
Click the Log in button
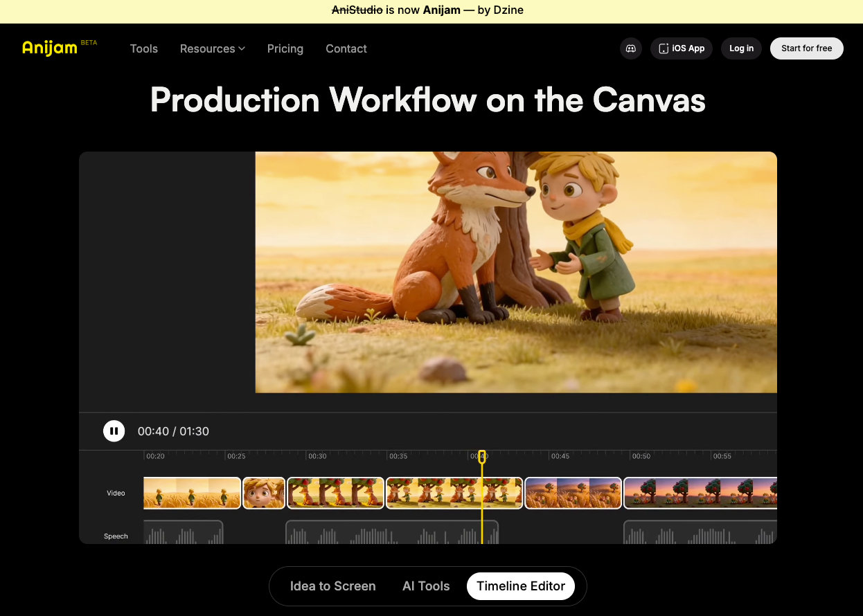click(x=741, y=48)
